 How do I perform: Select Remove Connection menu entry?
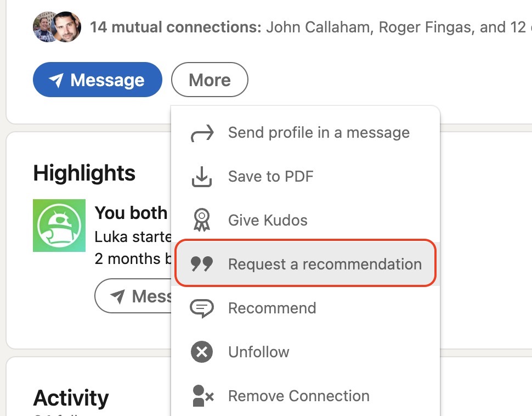298,396
